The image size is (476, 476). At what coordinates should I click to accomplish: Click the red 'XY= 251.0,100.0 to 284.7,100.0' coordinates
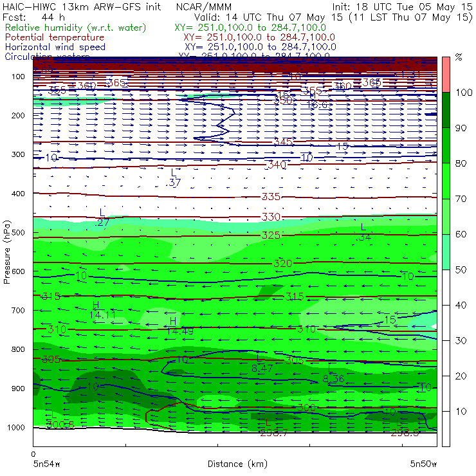[259, 37]
